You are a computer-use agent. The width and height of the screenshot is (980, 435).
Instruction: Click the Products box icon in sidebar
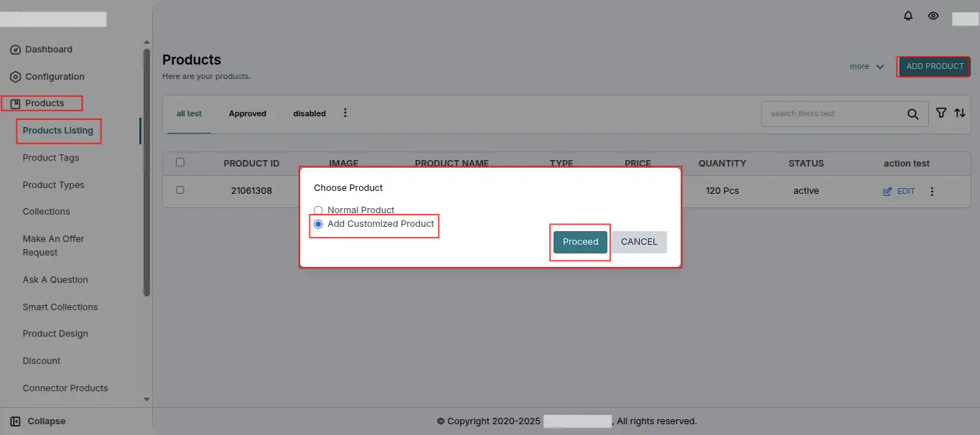15,103
